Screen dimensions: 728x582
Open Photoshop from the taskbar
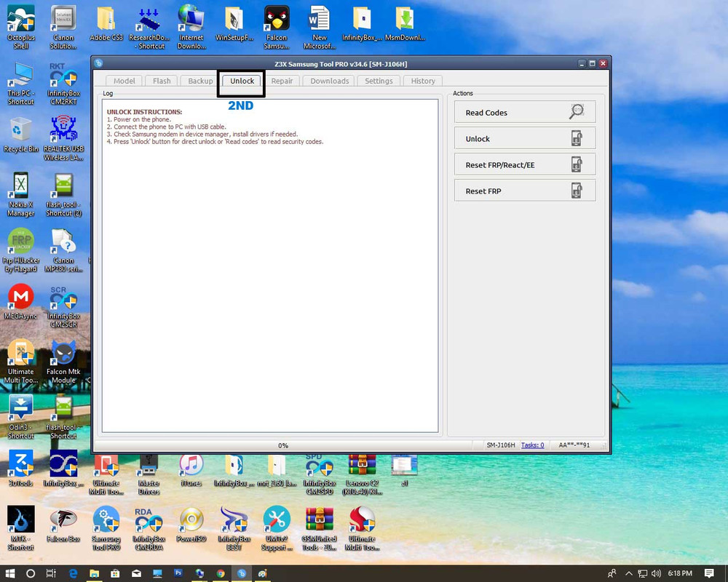click(x=178, y=573)
